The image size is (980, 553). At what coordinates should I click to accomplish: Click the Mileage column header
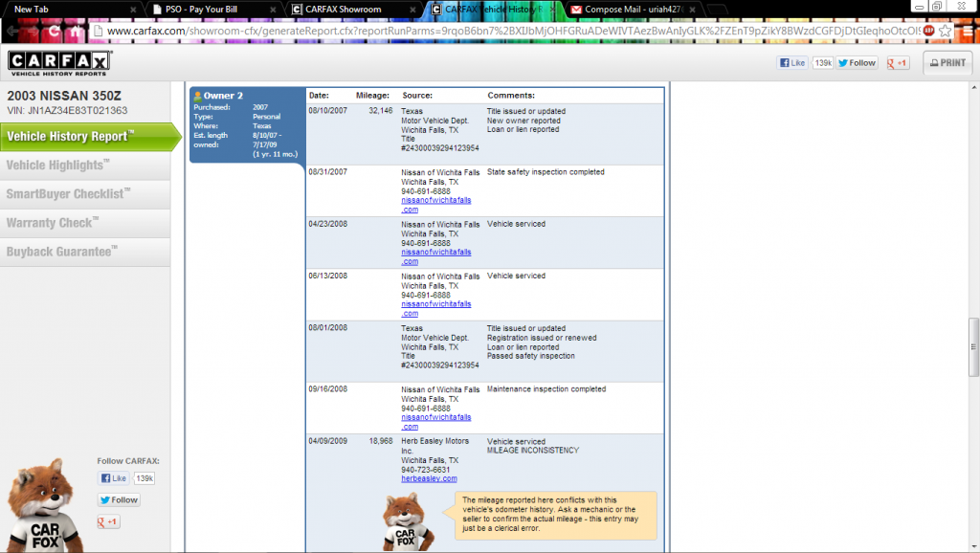(x=372, y=96)
